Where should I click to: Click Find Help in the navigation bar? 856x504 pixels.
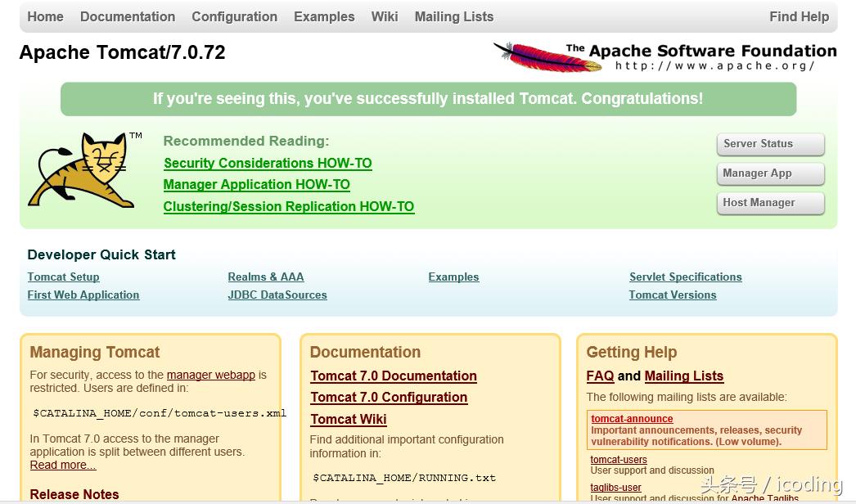800,17
